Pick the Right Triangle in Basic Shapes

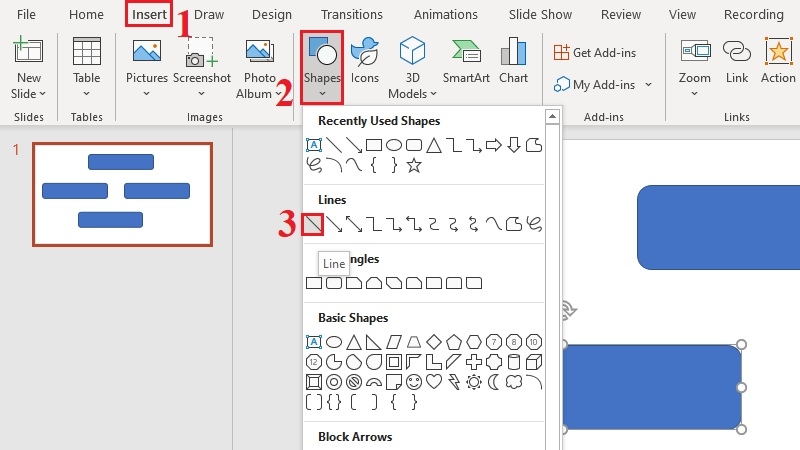click(373, 342)
